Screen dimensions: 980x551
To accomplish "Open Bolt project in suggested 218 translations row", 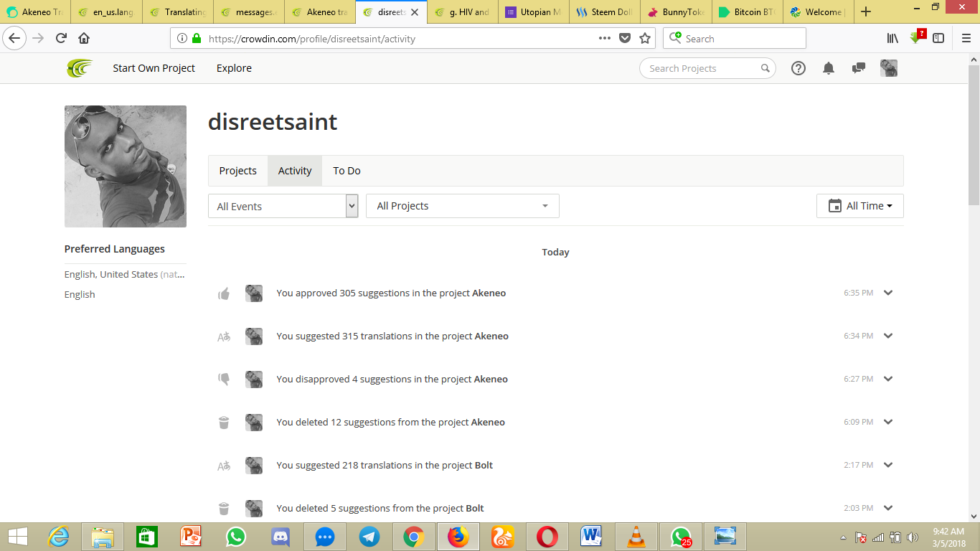I will pos(484,465).
